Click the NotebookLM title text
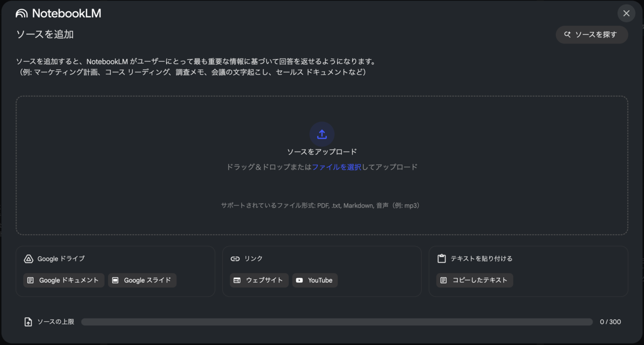Viewport: 644px width, 345px height. [67, 13]
